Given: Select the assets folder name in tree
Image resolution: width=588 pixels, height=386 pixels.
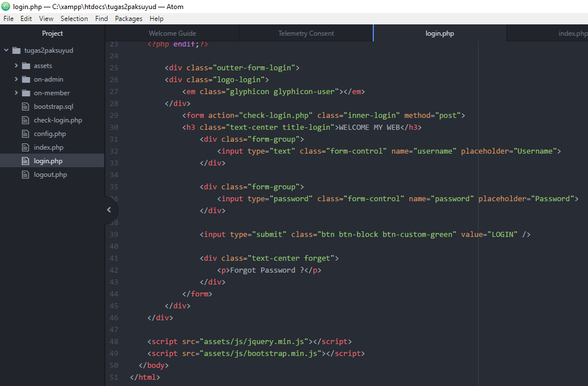Looking at the screenshot, I should (42, 66).
